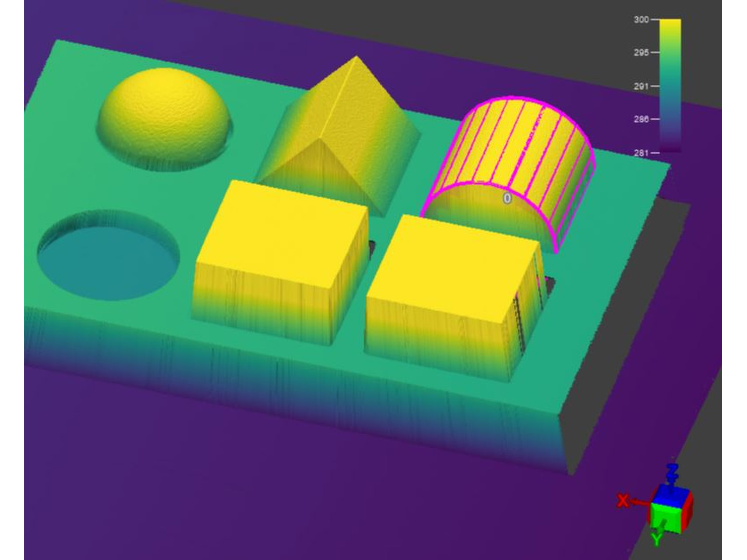Click the blue Z axis label
Image resolution: width=747 pixels, height=560 pixels.
[x=672, y=471]
